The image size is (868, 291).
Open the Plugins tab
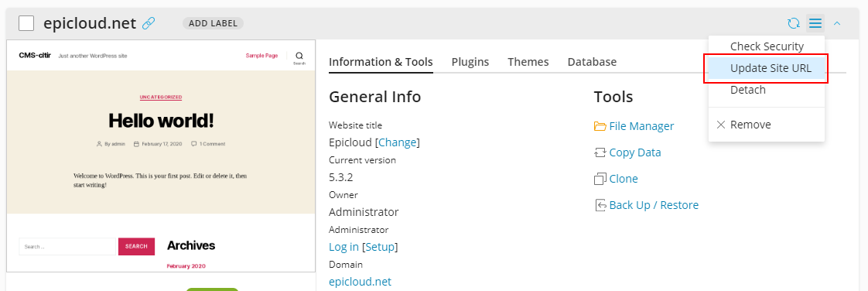(x=470, y=62)
